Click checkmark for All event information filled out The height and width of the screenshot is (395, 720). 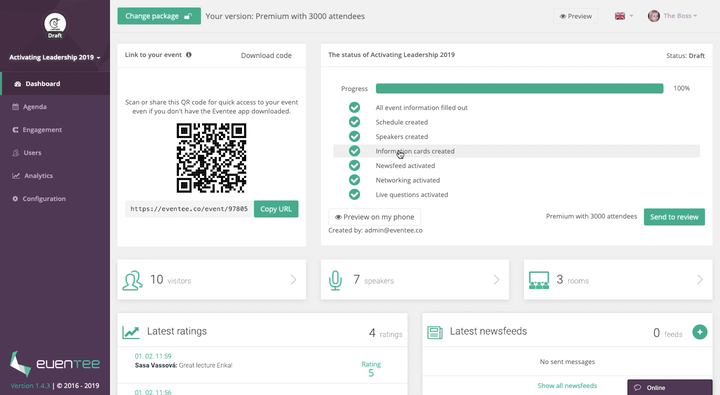354,107
